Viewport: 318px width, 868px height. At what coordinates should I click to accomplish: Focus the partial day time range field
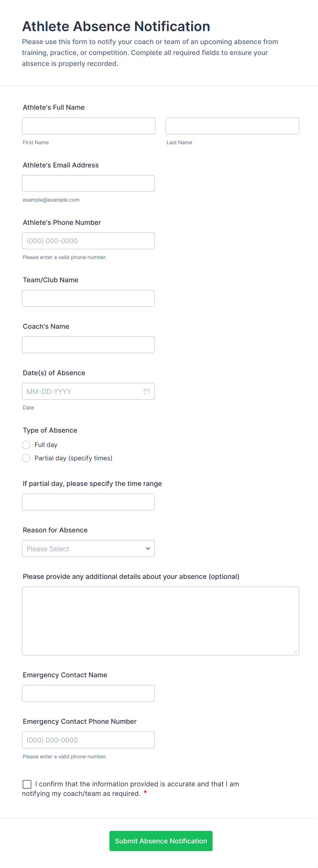click(88, 502)
